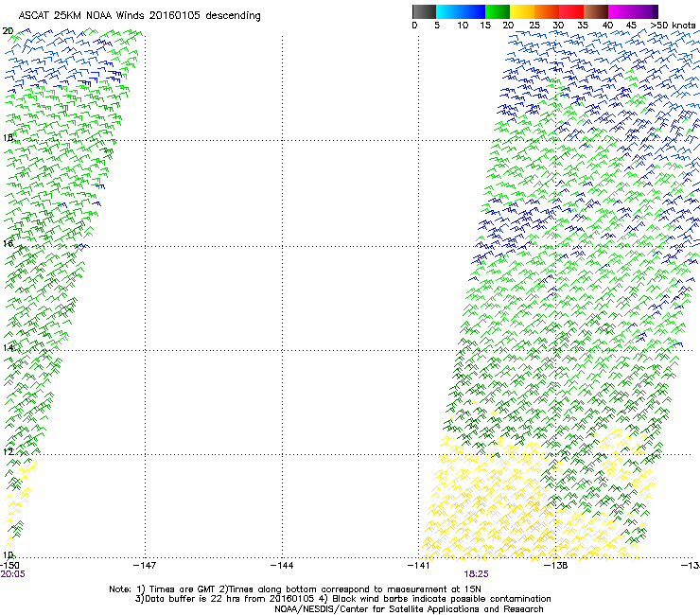Click the NOAA/NESDIS Center for Satellite Applications credit

click(x=409, y=609)
